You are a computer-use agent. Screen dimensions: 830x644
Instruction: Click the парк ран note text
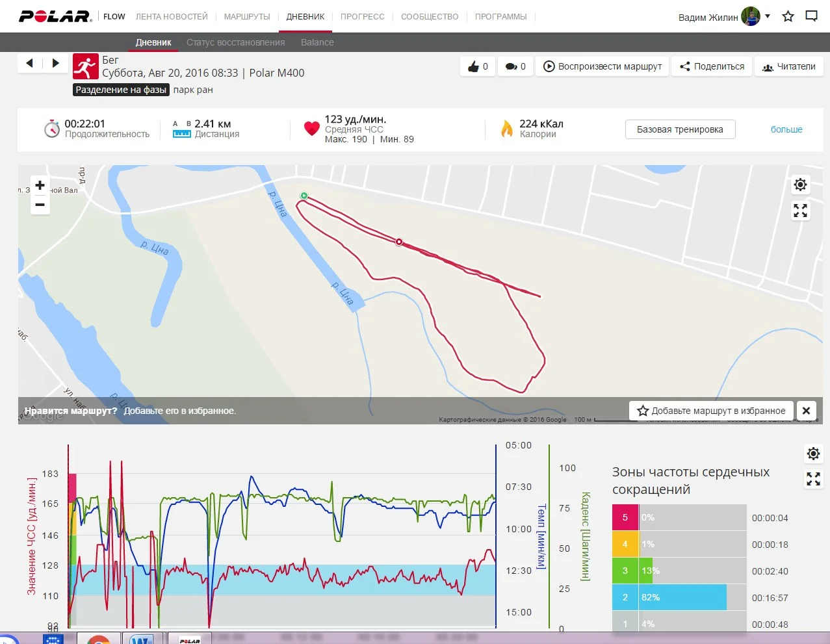pos(193,90)
